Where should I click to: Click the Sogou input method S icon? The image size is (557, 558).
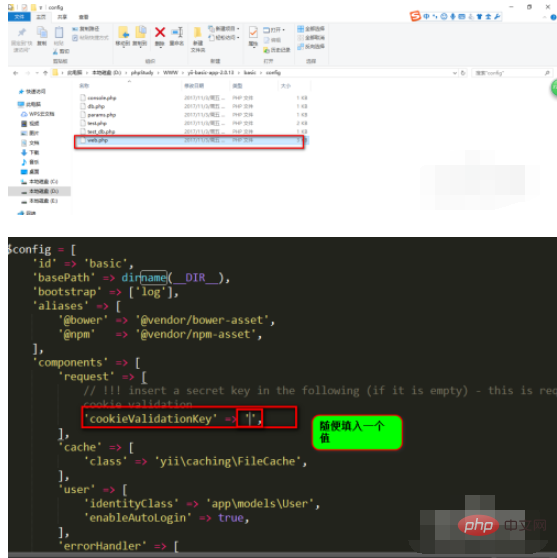coord(415,16)
